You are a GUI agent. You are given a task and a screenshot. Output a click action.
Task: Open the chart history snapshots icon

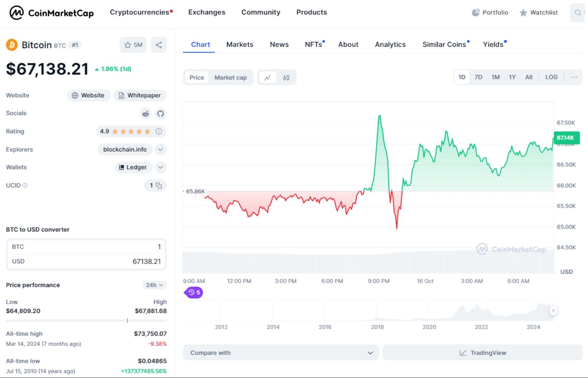[193, 292]
